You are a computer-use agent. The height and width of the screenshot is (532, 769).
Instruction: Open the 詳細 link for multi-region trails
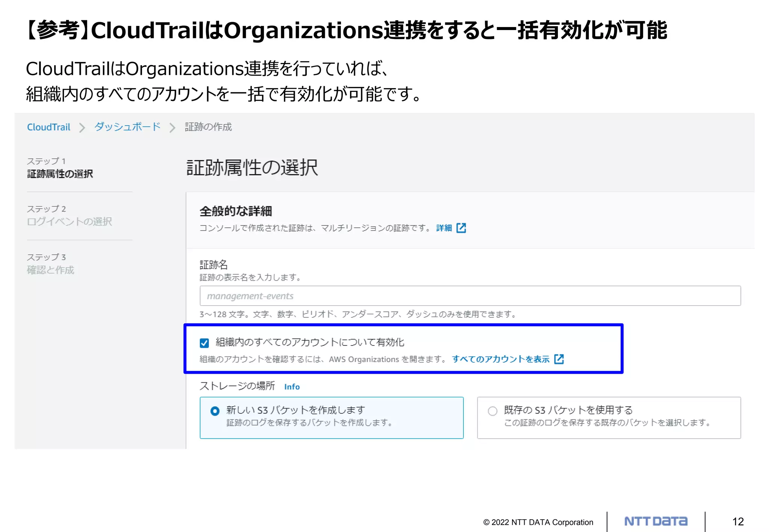tap(444, 228)
